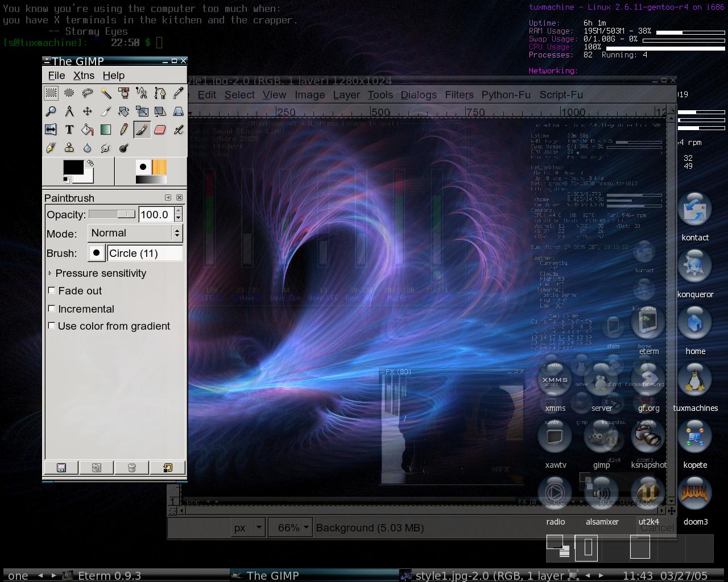Screen dimensions: 728x582
Task: Swap foreground and background colors arrow
Action: point(90,164)
